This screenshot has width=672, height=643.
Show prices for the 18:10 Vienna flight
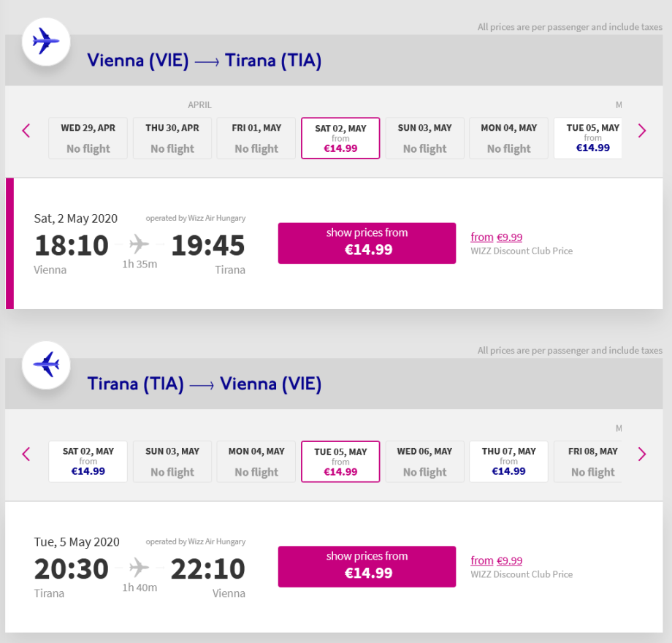[367, 243]
